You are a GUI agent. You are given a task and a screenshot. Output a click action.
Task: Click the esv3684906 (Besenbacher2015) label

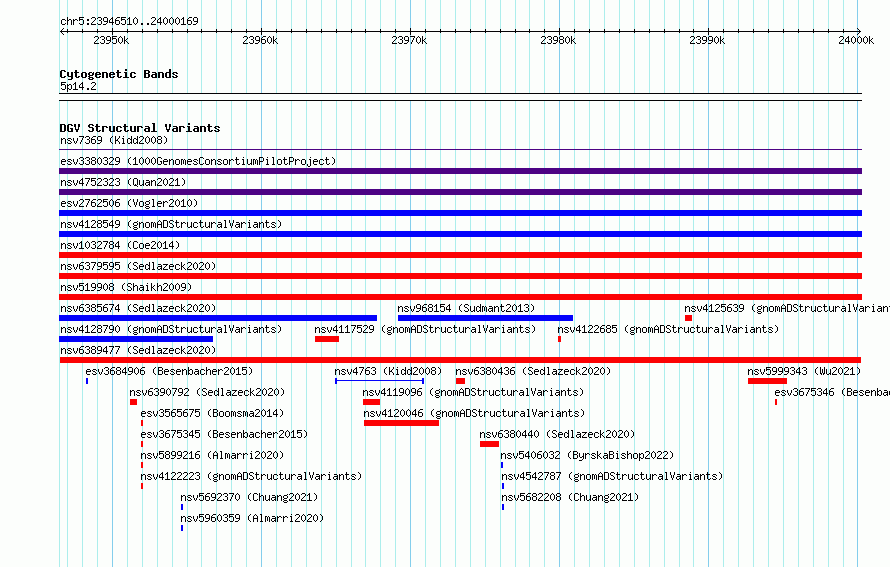tap(169, 371)
